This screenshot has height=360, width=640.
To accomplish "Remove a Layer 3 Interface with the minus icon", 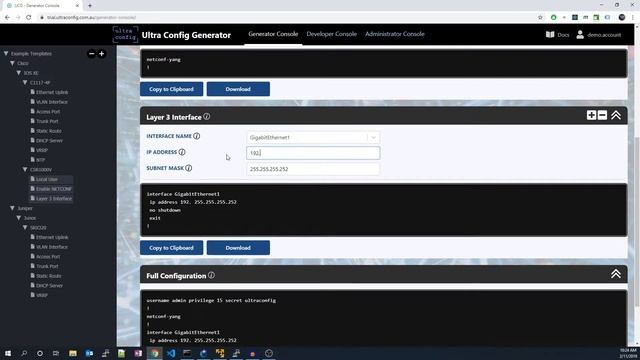I will 602,115.
